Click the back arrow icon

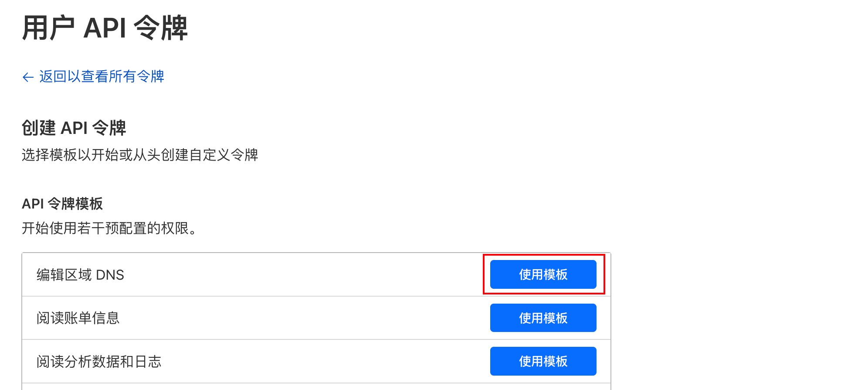[x=28, y=77]
